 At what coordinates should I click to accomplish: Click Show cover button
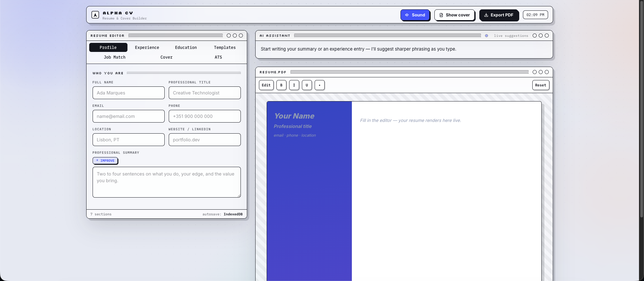click(x=454, y=15)
